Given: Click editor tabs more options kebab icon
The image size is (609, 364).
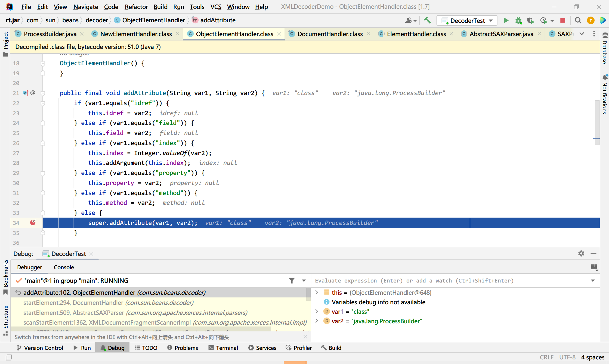Looking at the screenshot, I should 594,34.
